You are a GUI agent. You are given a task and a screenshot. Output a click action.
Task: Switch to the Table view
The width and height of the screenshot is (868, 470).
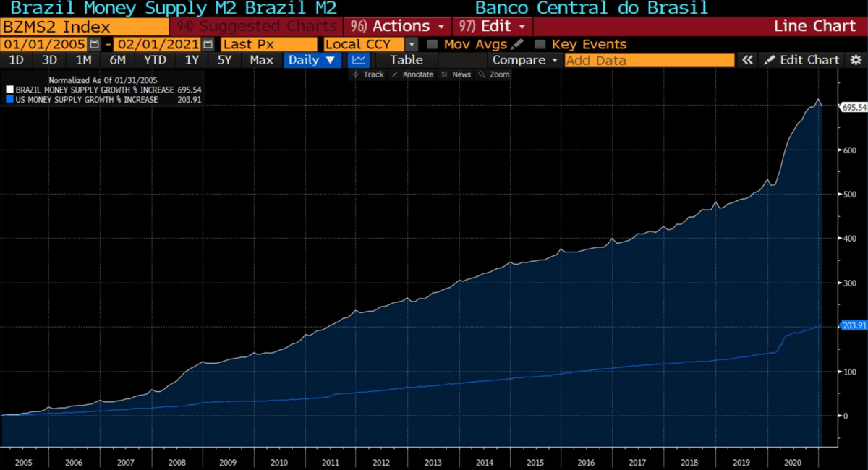(x=407, y=60)
